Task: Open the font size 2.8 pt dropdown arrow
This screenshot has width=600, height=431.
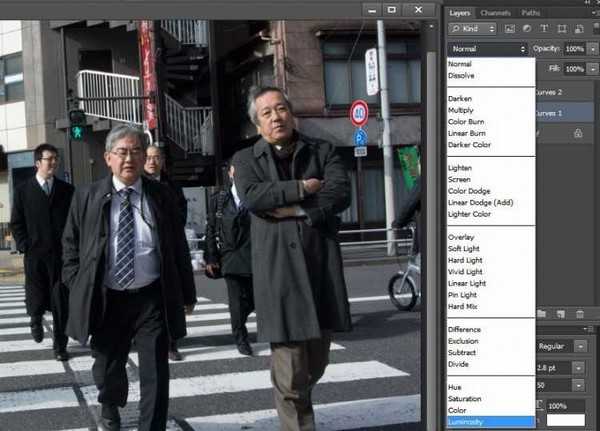Action: point(579,368)
